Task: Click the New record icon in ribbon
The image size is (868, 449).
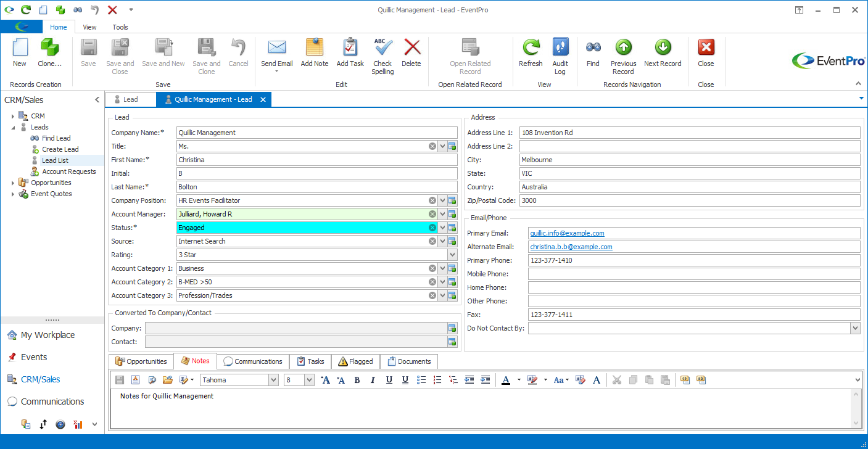Action: (20, 48)
